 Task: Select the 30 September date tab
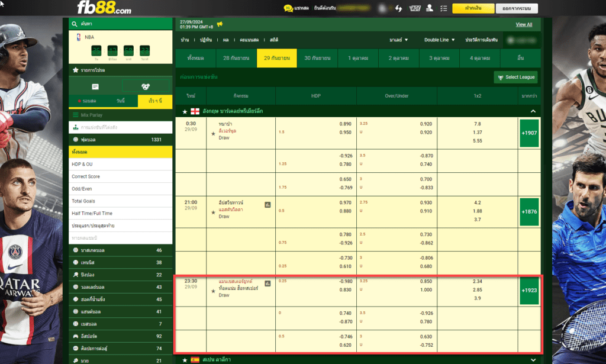(x=317, y=58)
